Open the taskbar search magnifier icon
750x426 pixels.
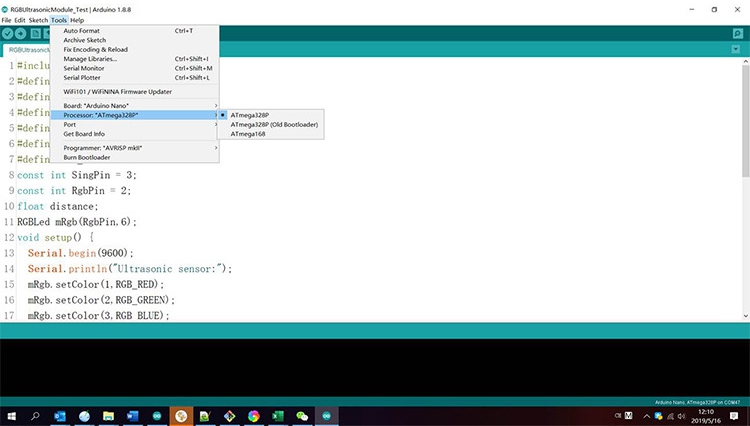[35, 416]
